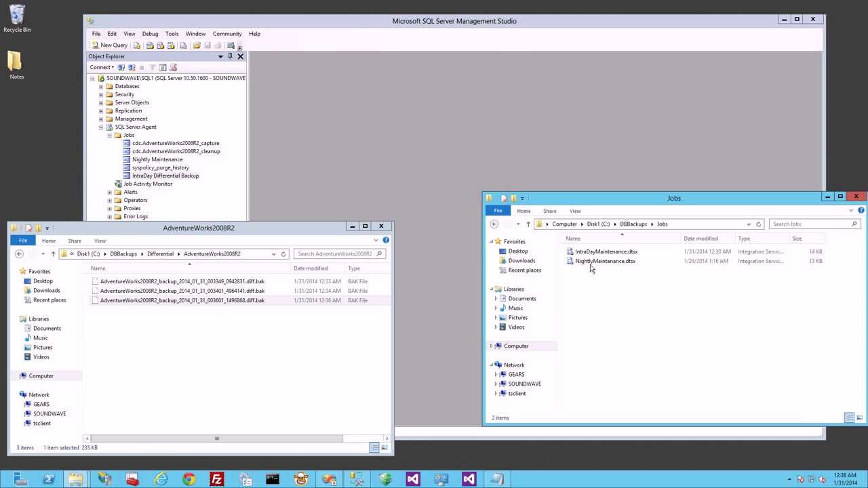Image resolution: width=868 pixels, height=488 pixels.
Task: Select the IntraDayMaintenance.dtsx file
Action: [606, 251]
